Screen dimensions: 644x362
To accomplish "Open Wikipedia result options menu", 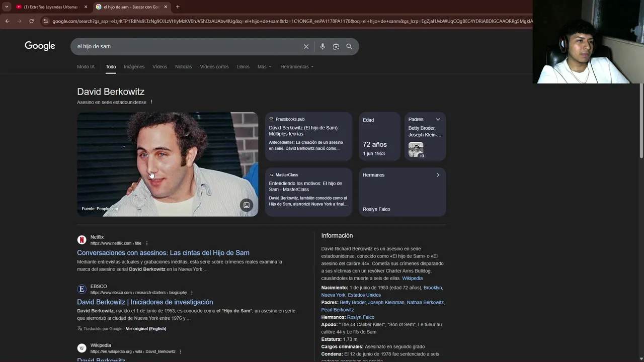I will click(x=180, y=351).
